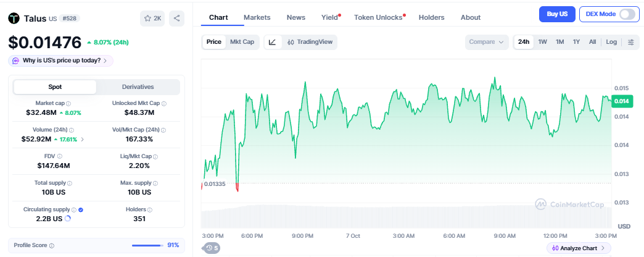
Task: Set chart range to 1Y
Action: click(x=577, y=42)
